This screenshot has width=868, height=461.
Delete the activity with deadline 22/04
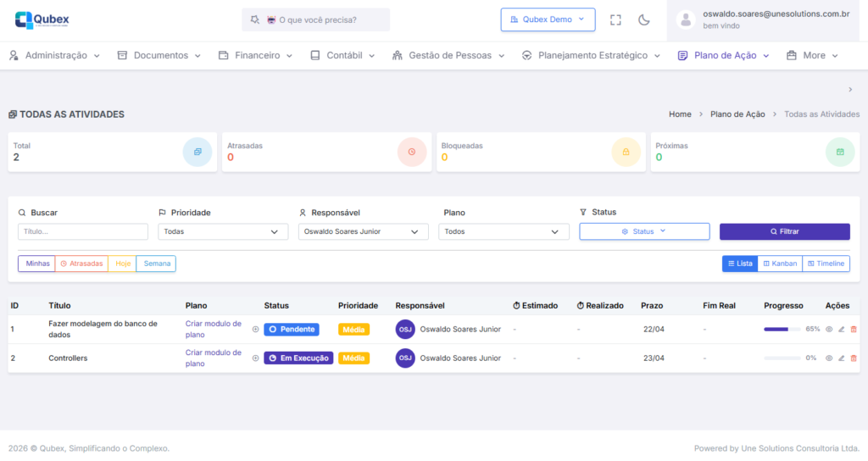(x=854, y=329)
